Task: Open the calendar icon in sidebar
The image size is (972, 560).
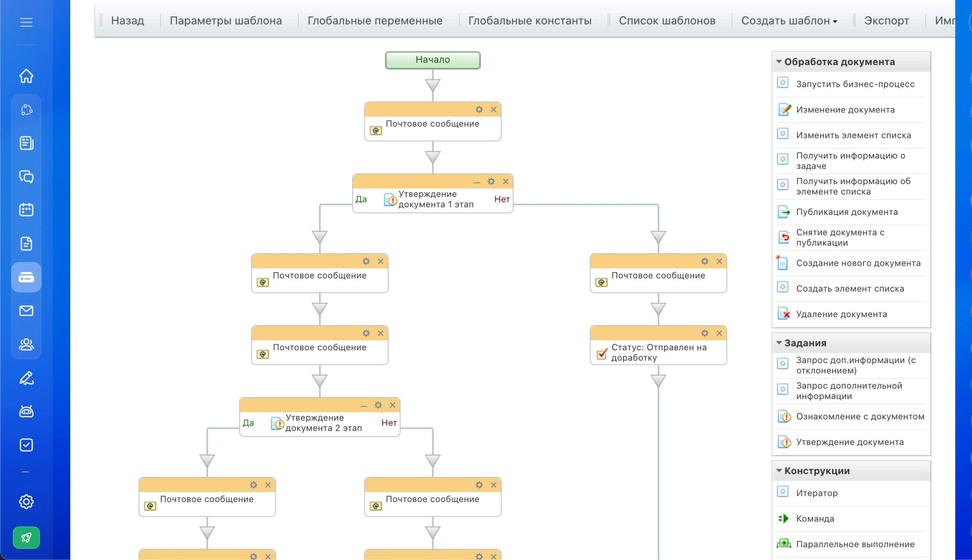Action: 26,210
